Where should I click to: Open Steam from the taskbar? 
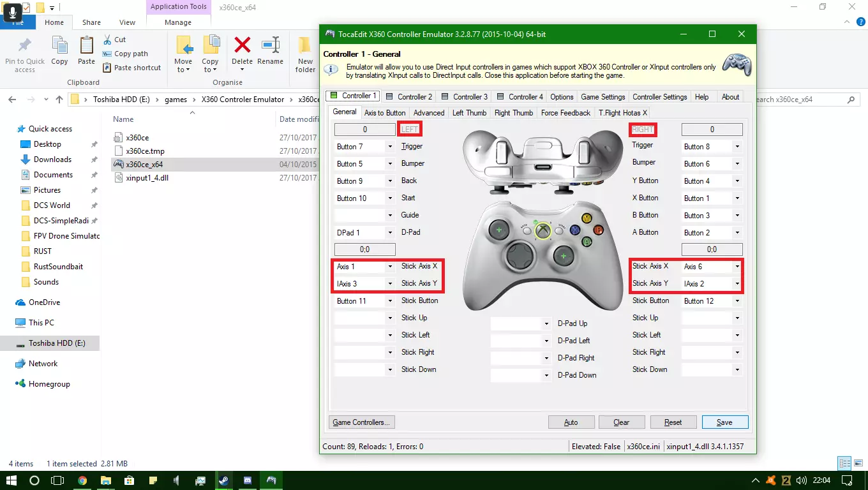(x=224, y=480)
